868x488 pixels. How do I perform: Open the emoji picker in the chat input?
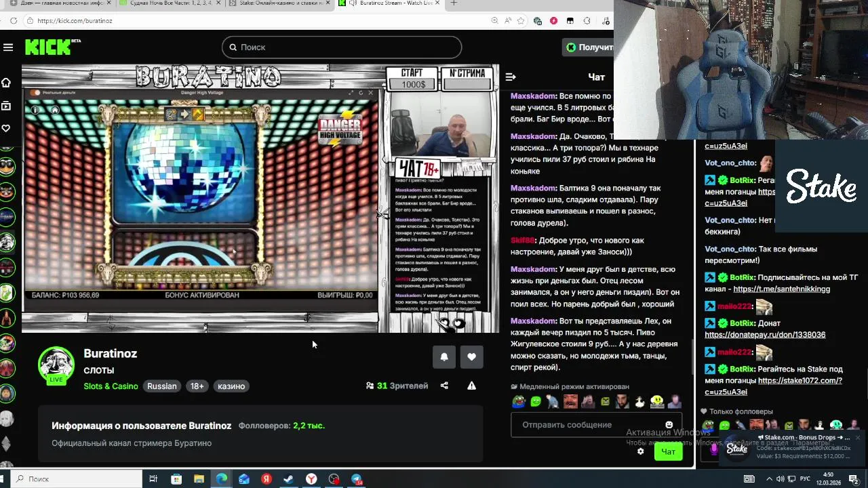click(x=669, y=425)
